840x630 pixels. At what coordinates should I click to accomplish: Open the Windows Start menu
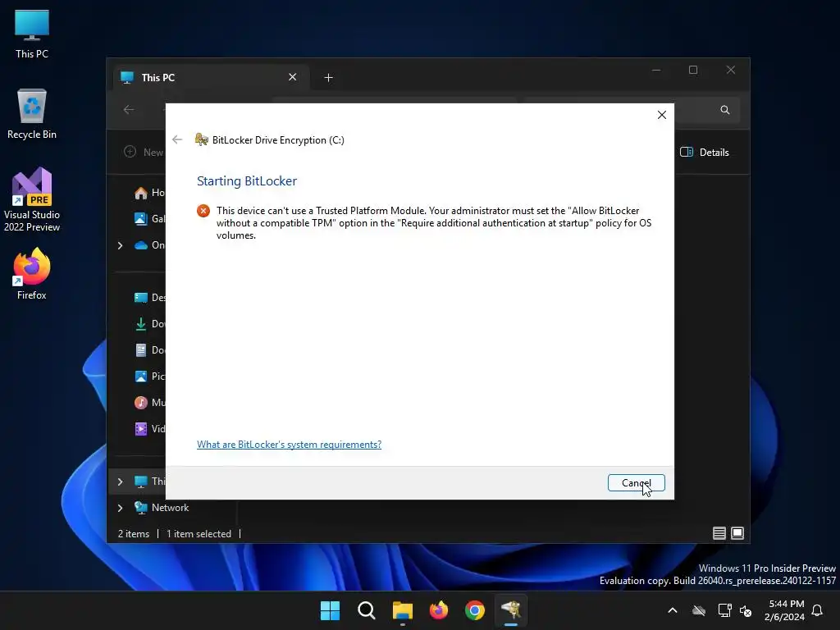(x=330, y=610)
